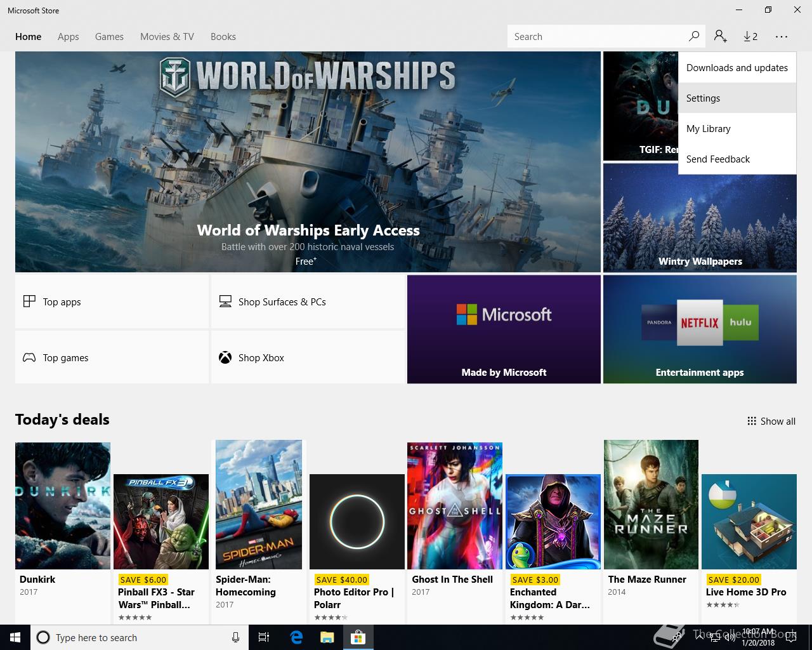Switch to the Games tab

(109, 36)
